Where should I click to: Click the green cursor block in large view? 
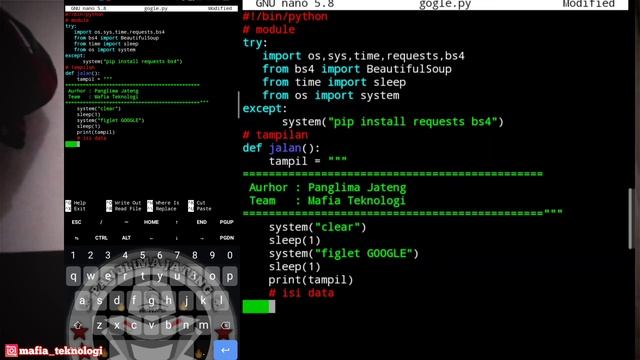pos(259,307)
